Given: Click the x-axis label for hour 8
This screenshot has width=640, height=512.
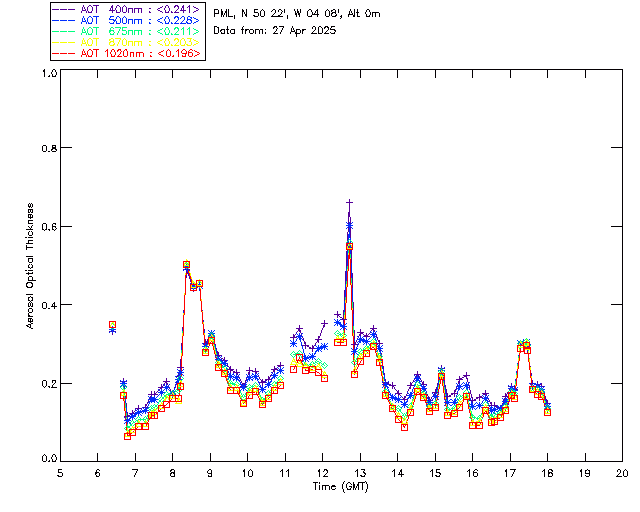Looking at the screenshot, I should click(173, 473).
